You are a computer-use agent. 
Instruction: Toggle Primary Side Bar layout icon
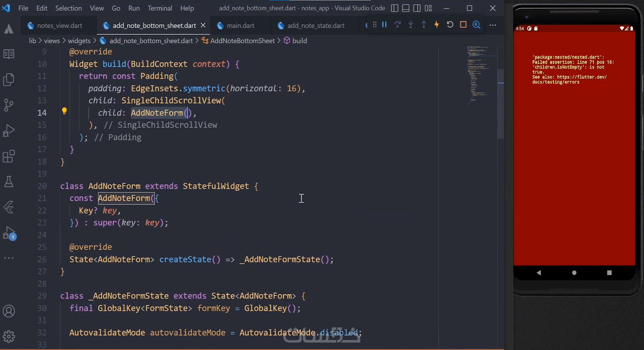pos(394,8)
